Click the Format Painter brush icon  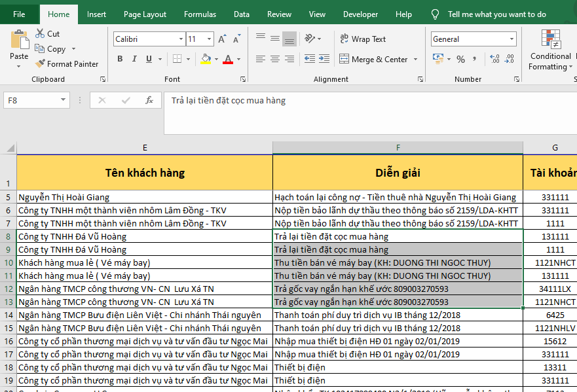pyautogui.click(x=40, y=64)
